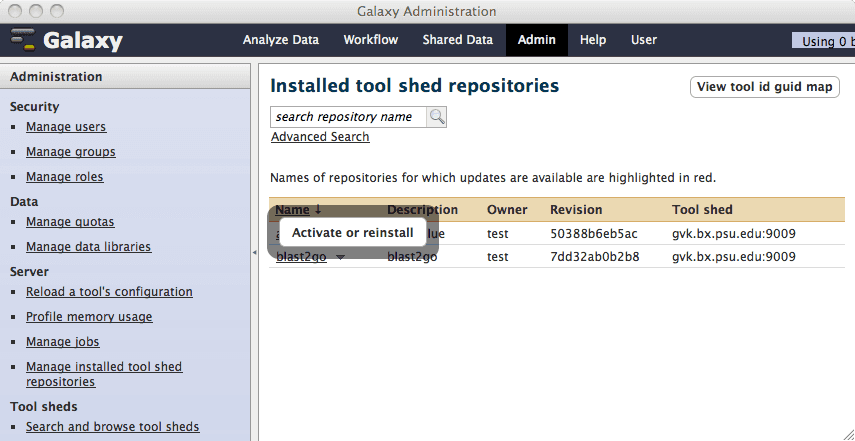This screenshot has height=441, width=855.
Task: Select Activate or reinstall popup option
Action: pyautogui.click(x=352, y=232)
